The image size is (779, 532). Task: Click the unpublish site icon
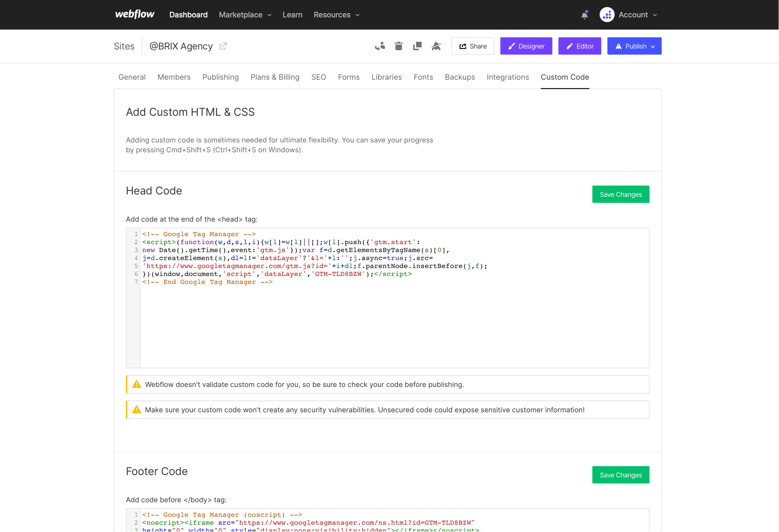pos(436,46)
